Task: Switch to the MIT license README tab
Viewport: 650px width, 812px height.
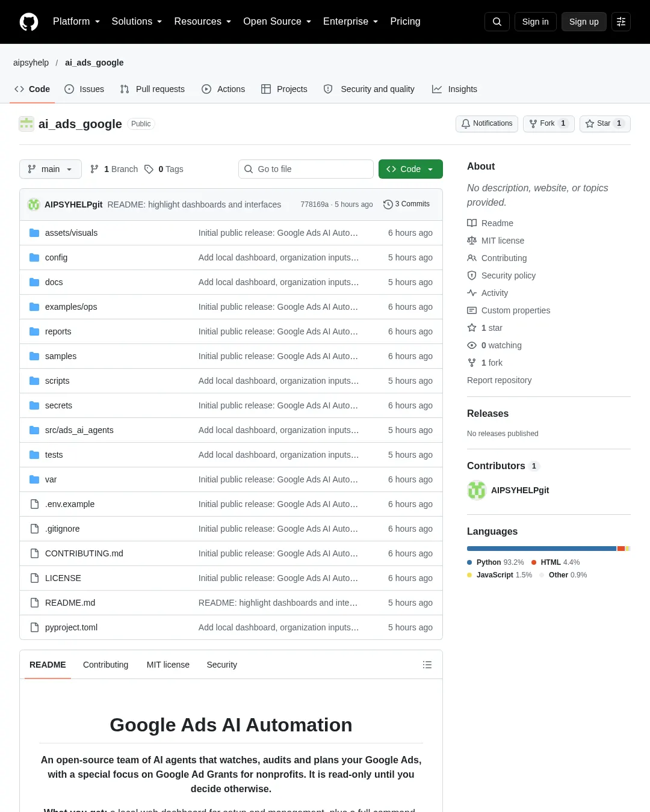Action: click(x=168, y=665)
